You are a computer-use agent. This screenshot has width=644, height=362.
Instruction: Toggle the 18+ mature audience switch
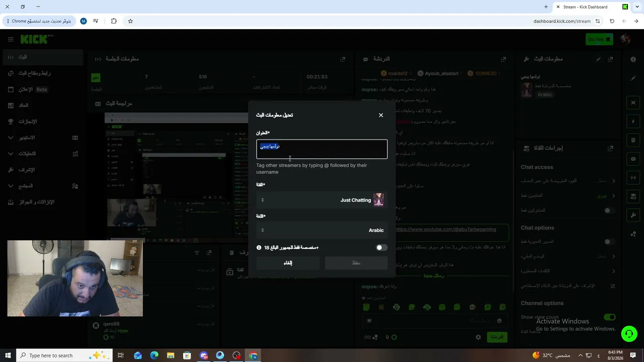[x=382, y=247]
